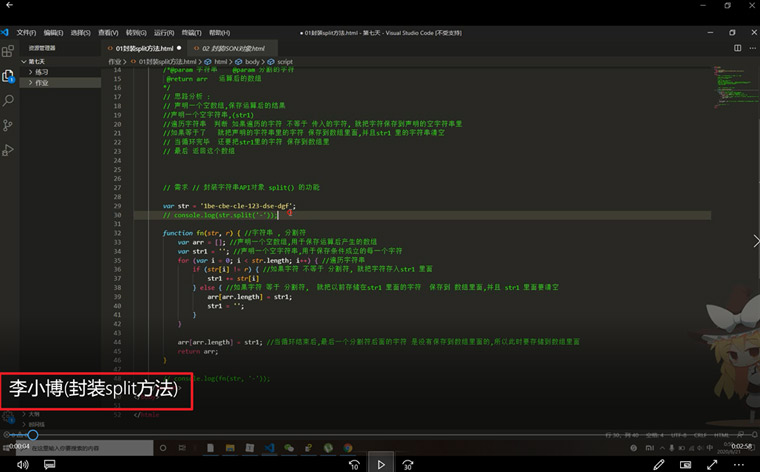Open the 选择(S) menu
The width and height of the screenshot is (760, 472).
click(80, 32)
